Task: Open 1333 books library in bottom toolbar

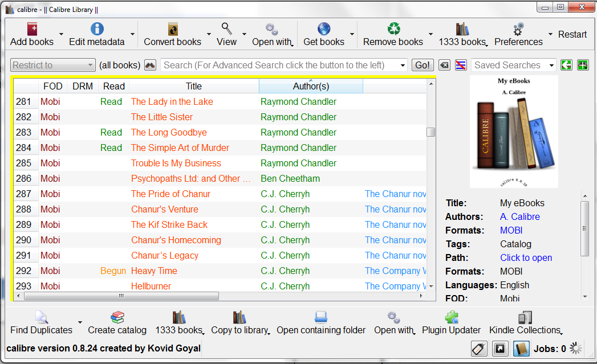Action: [180, 323]
